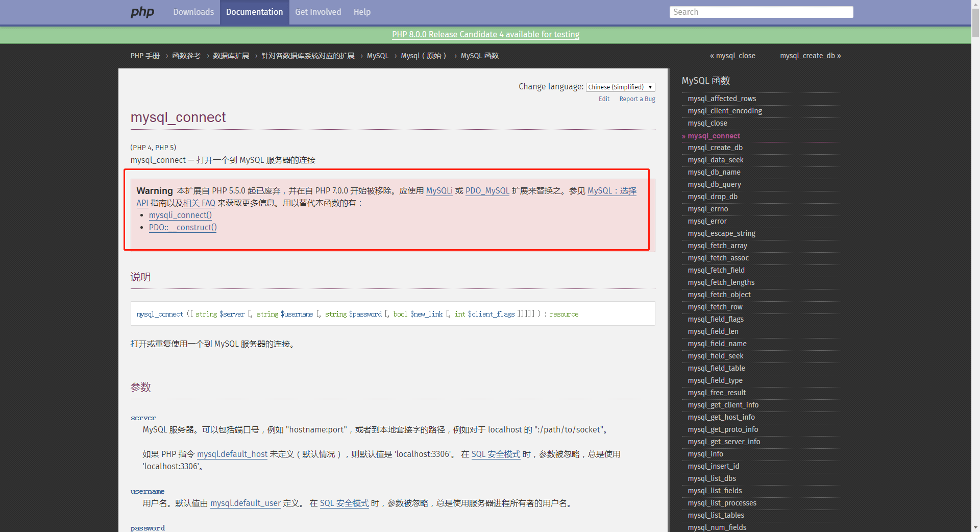Image resolution: width=980 pixels, height=532 pixels.
Task: Click the php logo
Action: (142, 12)
